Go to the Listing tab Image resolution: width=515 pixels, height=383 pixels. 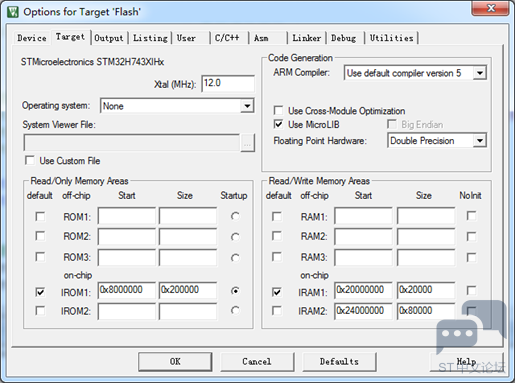point(150,38)
